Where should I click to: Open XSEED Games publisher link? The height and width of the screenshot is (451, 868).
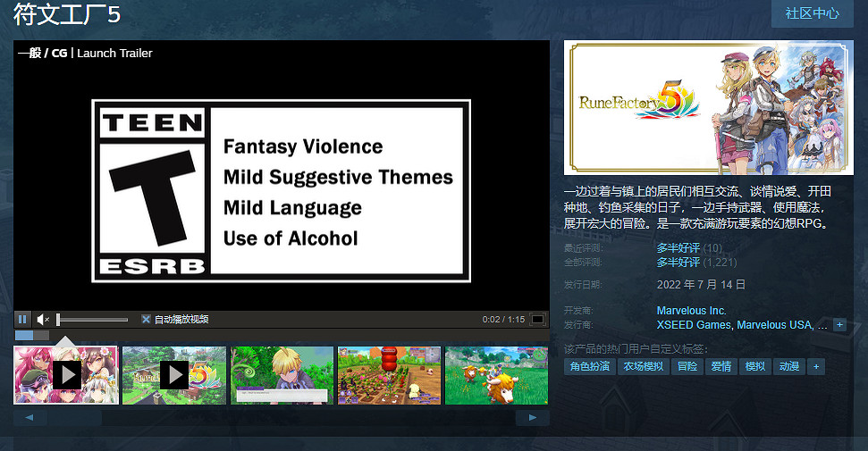click(x=694, y=325)
